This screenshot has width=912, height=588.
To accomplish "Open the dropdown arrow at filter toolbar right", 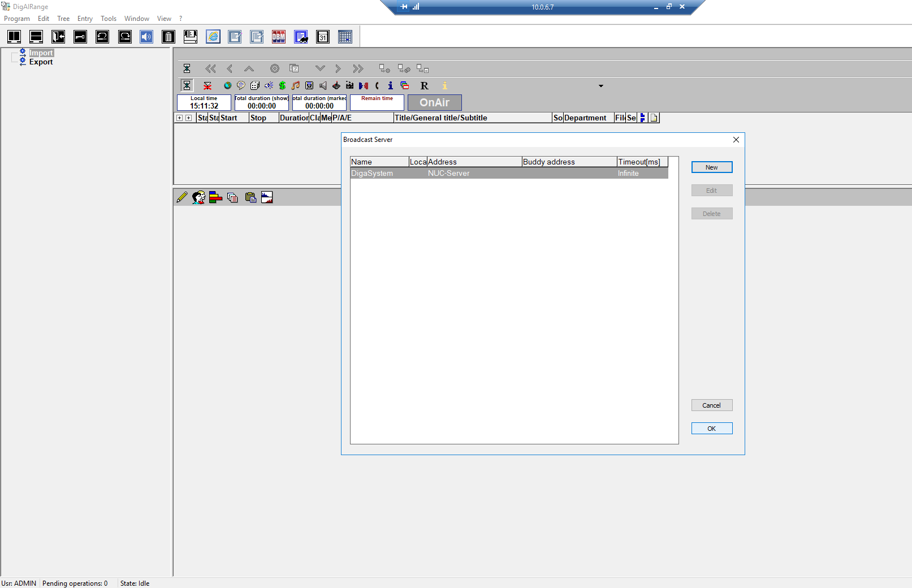I will 600,86.
